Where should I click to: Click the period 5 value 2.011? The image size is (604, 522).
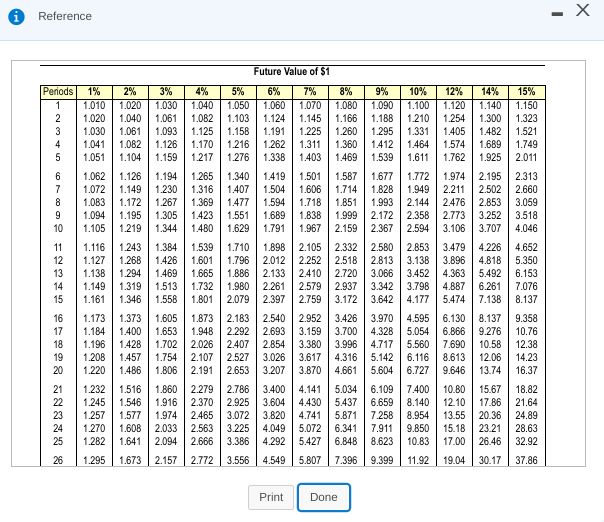coord(526,158)
